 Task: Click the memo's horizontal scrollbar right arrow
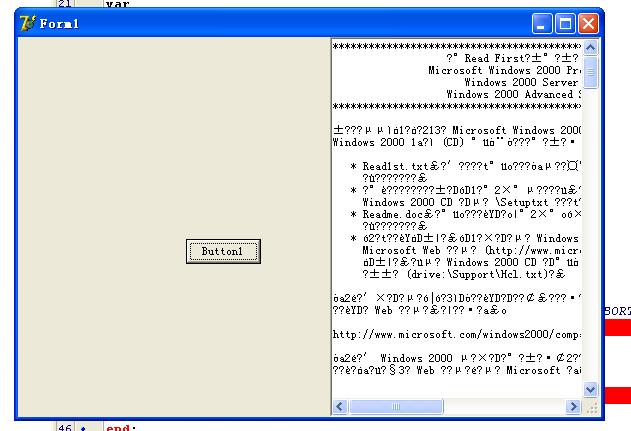(573, 406)
